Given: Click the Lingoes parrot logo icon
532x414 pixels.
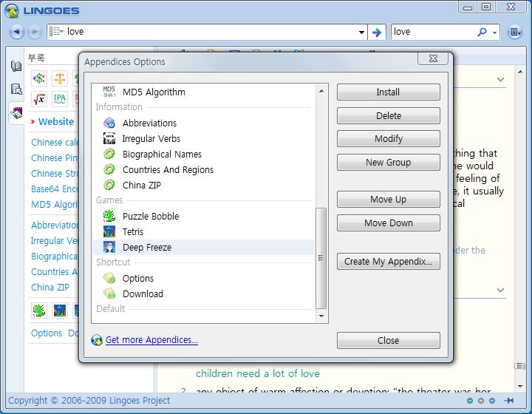Looking at the screenshot, I should [x=12, y=11].
